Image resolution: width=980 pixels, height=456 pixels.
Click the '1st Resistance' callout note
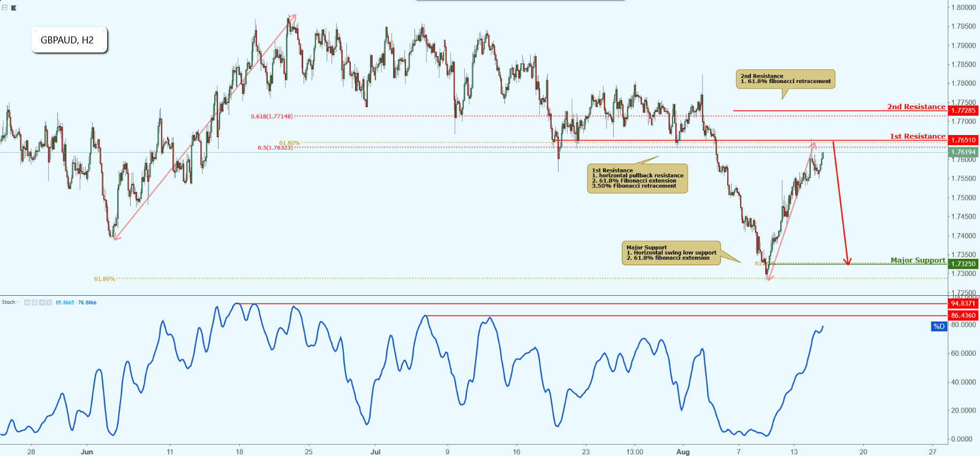pos(637,178)
